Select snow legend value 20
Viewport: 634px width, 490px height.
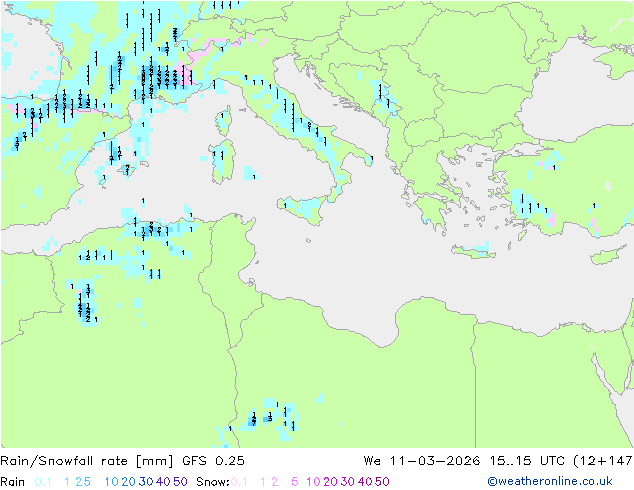[330, 482]
